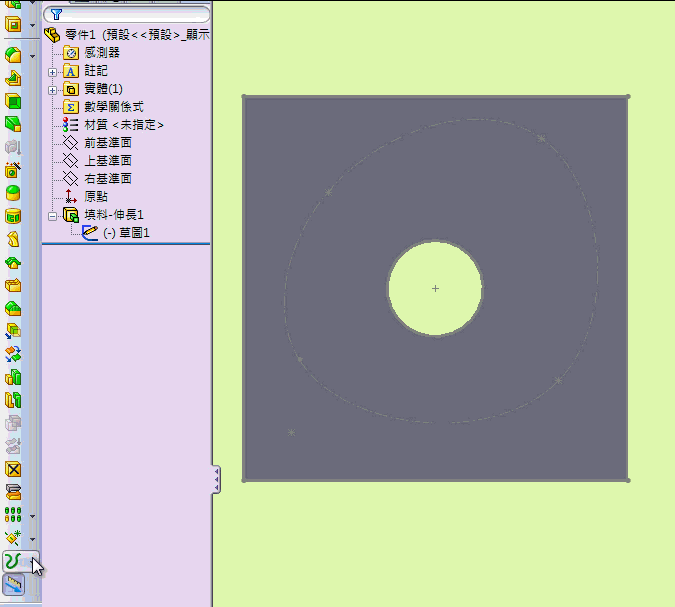Select the Shell feature tool

coord(13,102)
